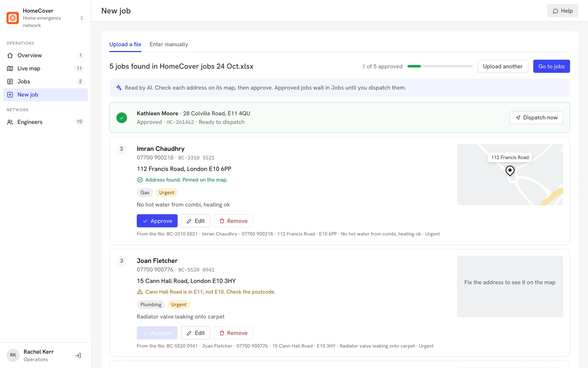Click the '1 of 5 approved' status text
This screenshot has height=368, width=588.
click(x=382, y=66)
